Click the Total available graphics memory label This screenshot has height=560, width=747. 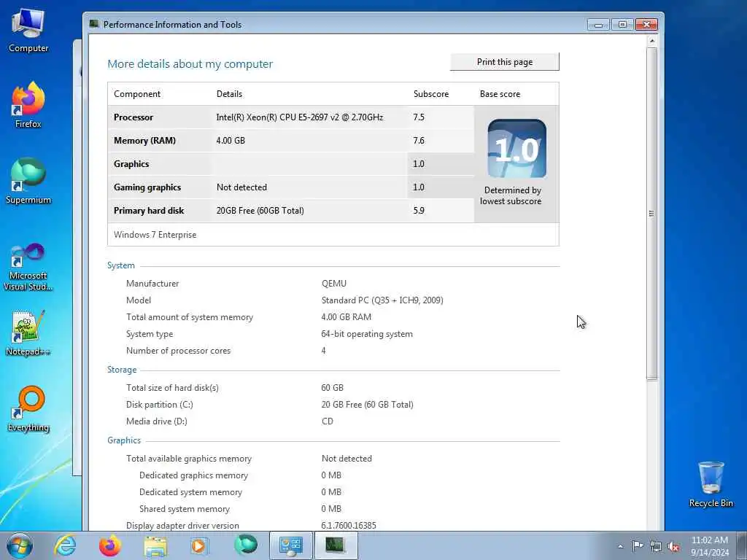click(189, 459)
